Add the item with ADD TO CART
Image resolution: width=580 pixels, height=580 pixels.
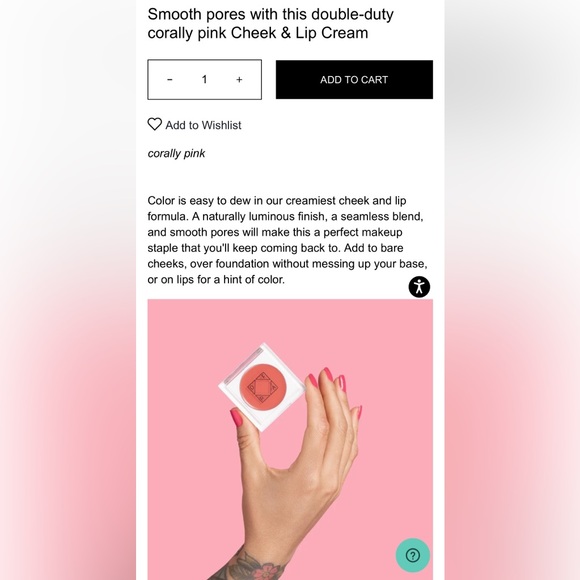(354, 80)
